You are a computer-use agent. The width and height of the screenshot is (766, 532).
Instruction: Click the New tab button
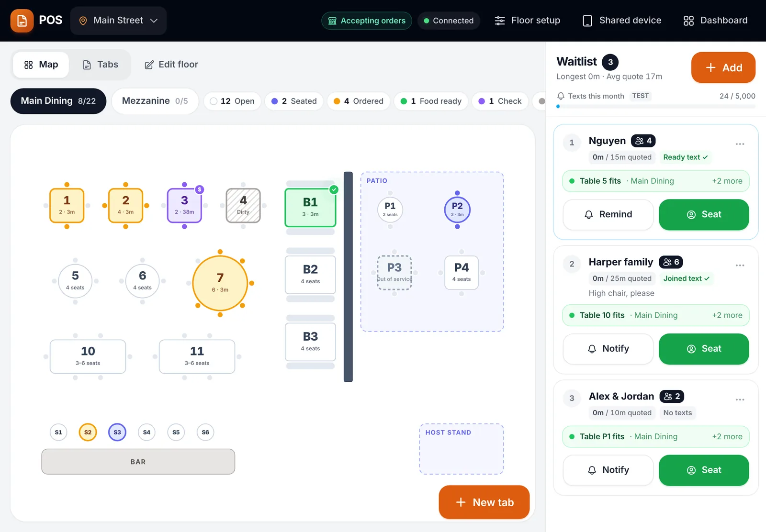tap(484, 502)
